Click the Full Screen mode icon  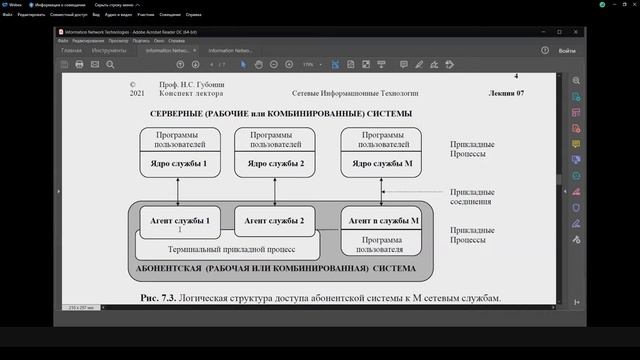366,64
